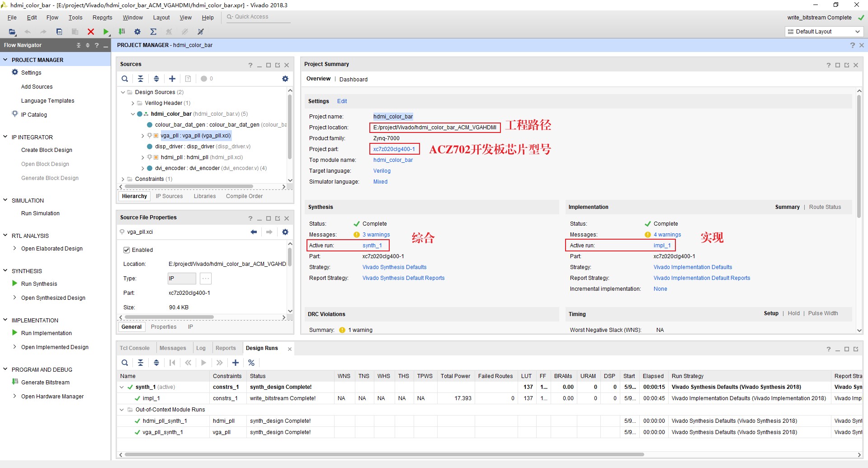Collapse synth_1 run in Design Runs
Viewport: 868px width, 468px height.
tap(122, 387)
